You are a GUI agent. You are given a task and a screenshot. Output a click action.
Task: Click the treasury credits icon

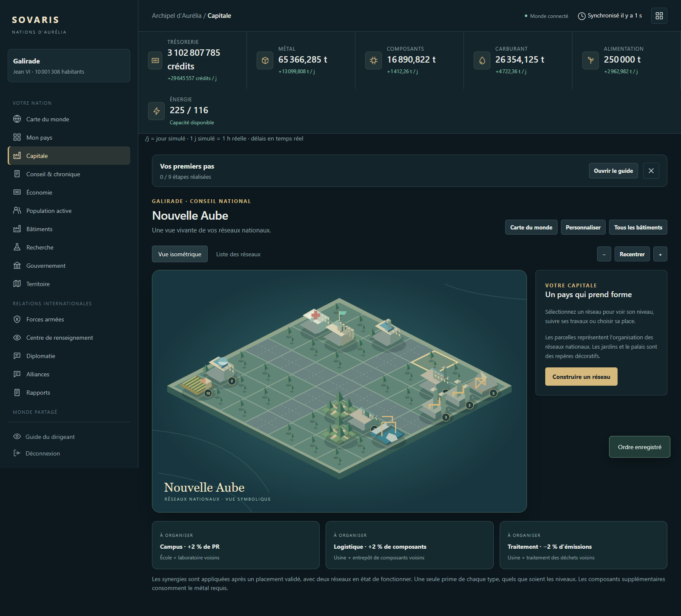(x=155, y=60)
